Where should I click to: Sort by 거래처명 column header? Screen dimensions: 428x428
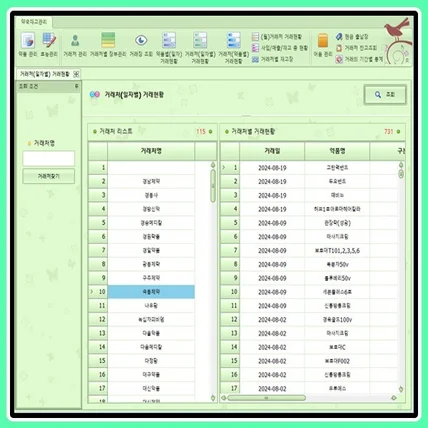click(x=151, y=151)
